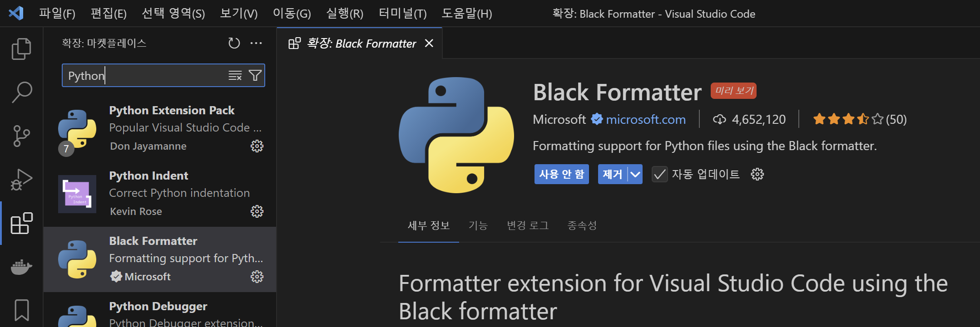Screen dimensions: 980x327
Task: Click the Python Indent extension icon
Action: pyautogui.click(x=77, y=194)
